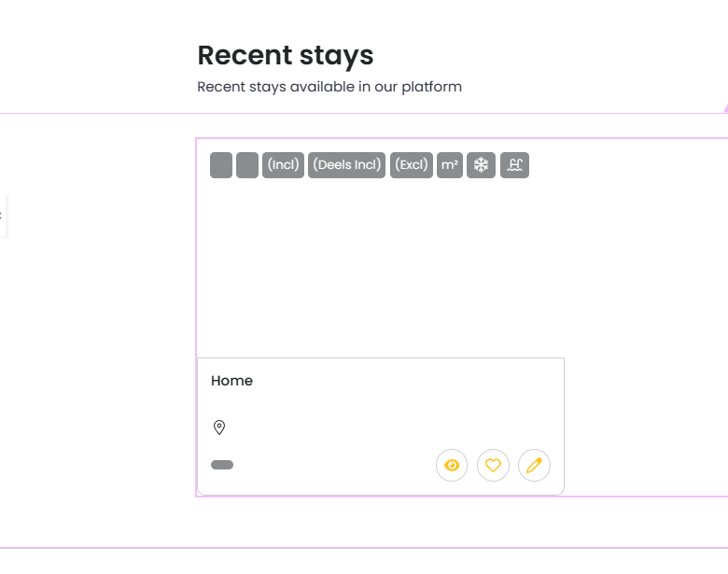728x574 pixels.
Task: Click the 'Recent stays available in our platform' subtitle
Action: (x=329, y=87)
